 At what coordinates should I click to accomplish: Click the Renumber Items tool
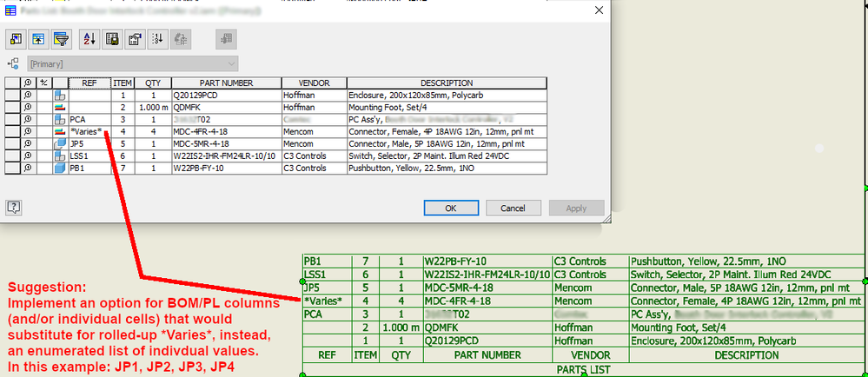[x=158, y=39]
